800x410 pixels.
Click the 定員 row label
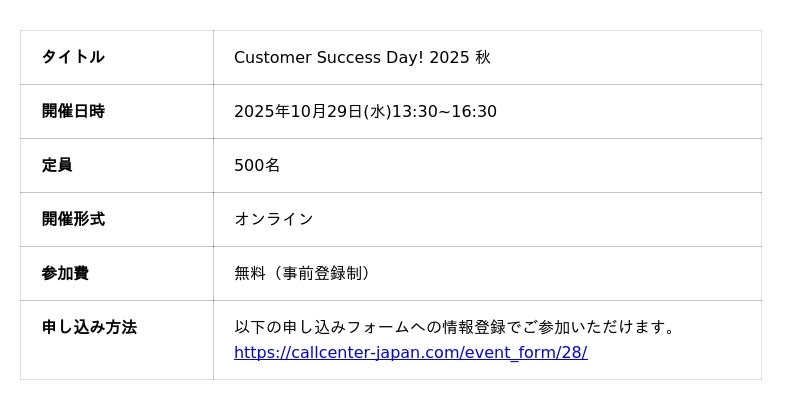(x=57, y=165)
